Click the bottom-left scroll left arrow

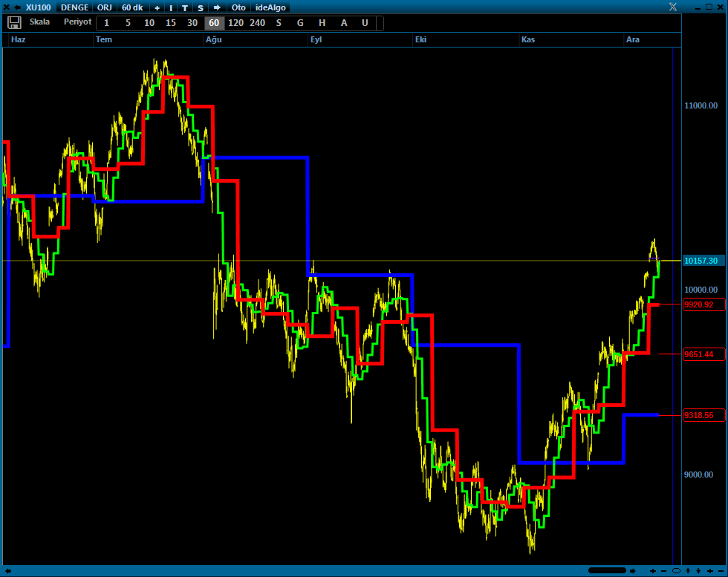pos(8,571)
